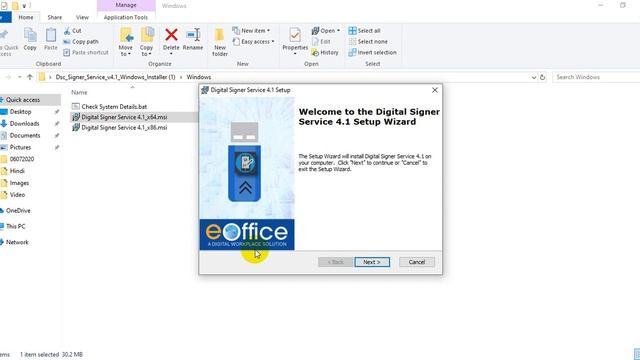
Task: Open This PC in navigation pane
Action: tap(16, 226)
